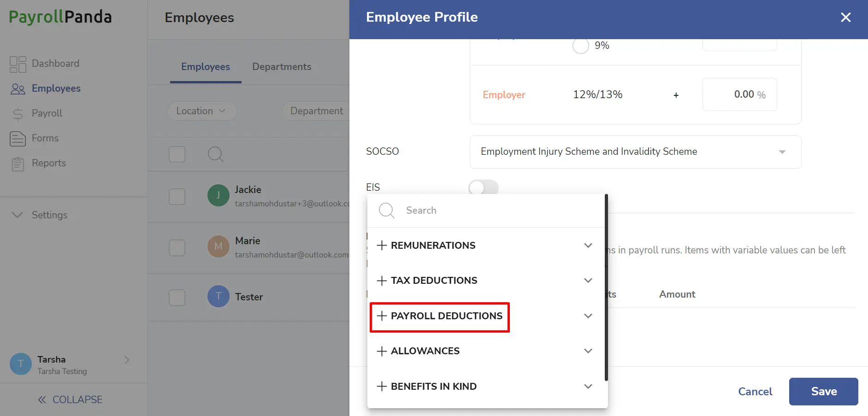868x416 pixels.
Task: Open the SOCSO scheme dropdown
Action: (x=635, y=152)
